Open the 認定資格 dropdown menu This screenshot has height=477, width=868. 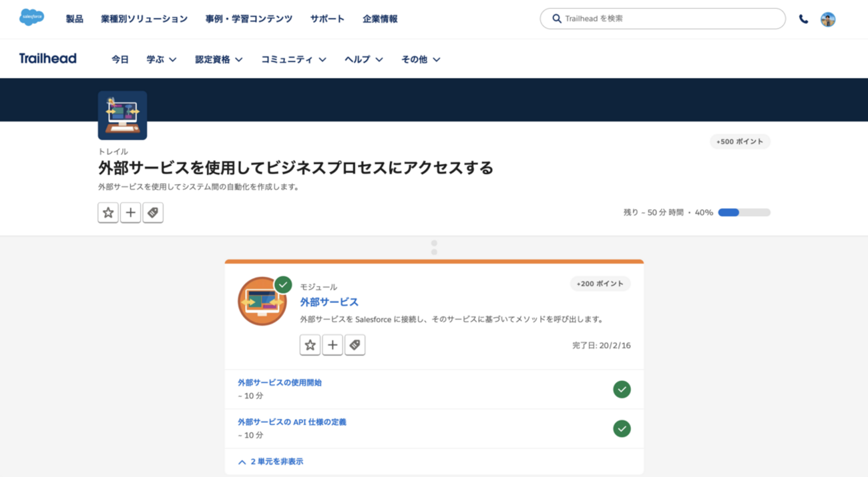pos(219,59)
